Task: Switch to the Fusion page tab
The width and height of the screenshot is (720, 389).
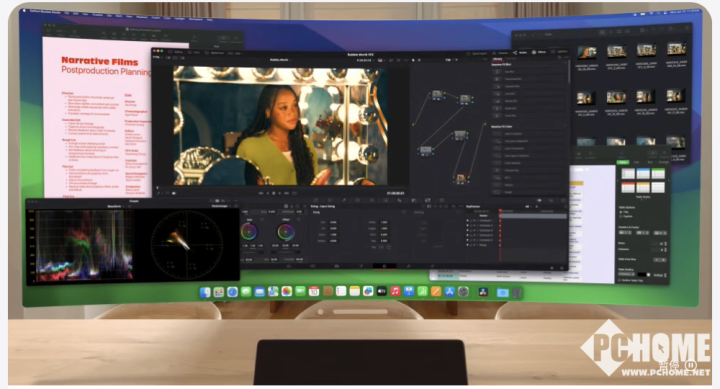Action: click(361, 266)
